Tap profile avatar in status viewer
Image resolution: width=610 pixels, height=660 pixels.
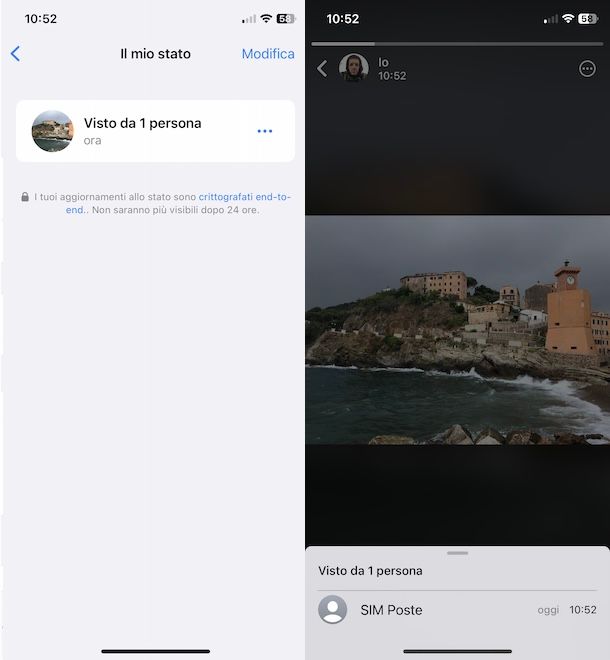(354, 67)
